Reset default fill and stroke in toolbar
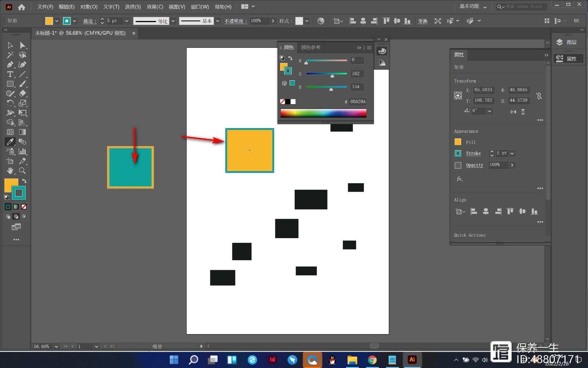 pos(6,197)
